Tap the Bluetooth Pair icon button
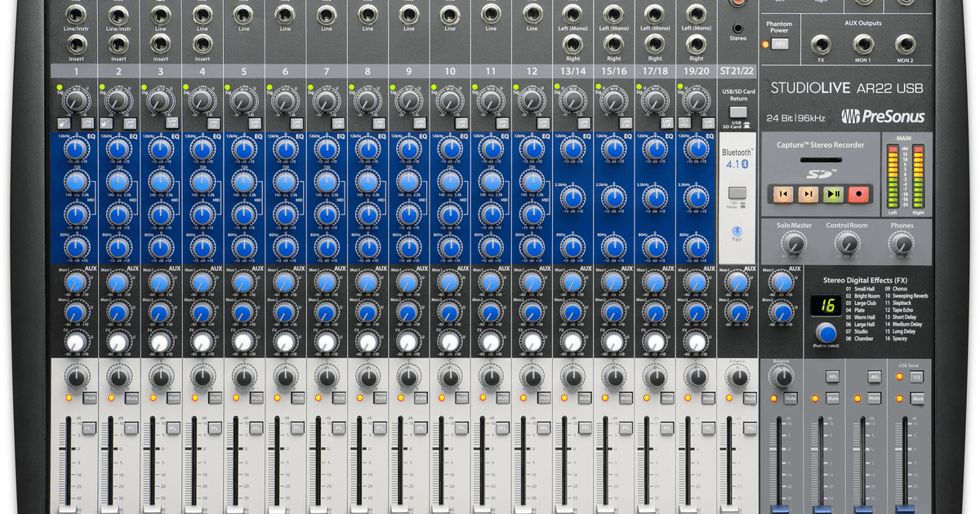 [x=737, y=229]
